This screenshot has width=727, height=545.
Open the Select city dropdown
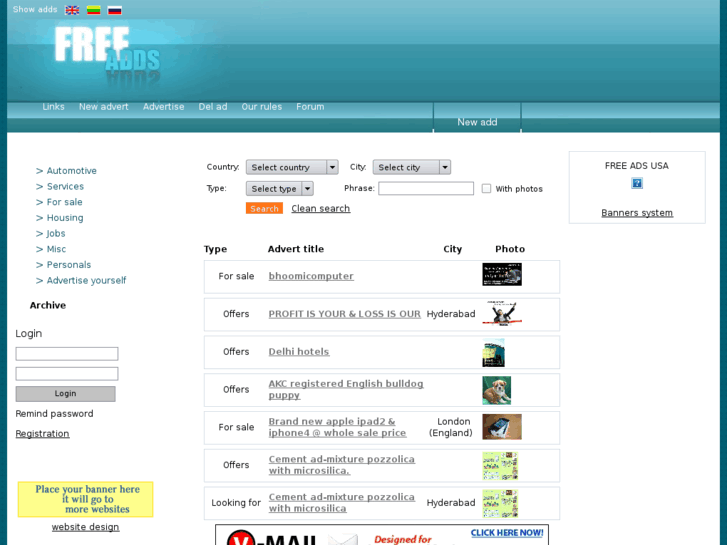click(x=412, y=167)
